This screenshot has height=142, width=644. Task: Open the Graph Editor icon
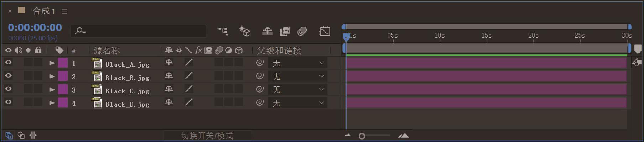pyautogui.click(x=324, y=31)
